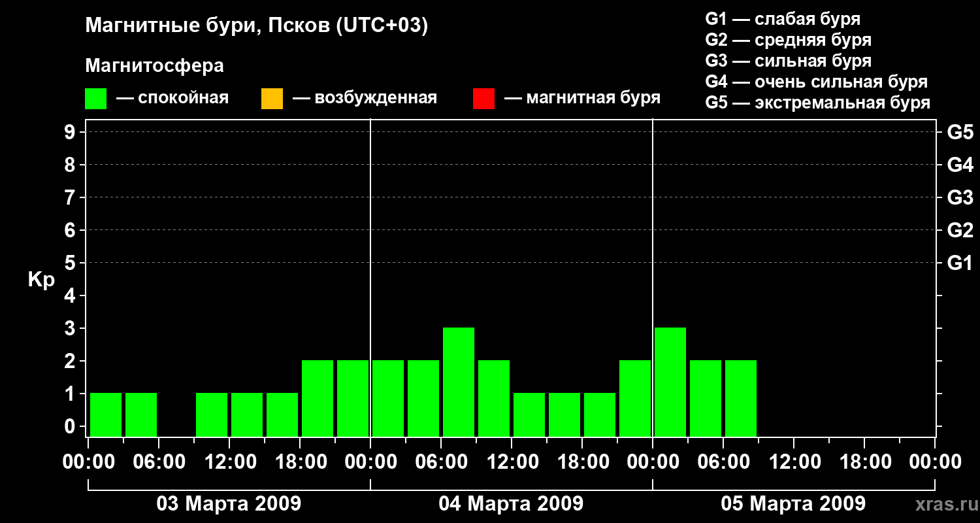
Task: Click the 21:00–00:00 bar on 03 Марта
Action: pyautogui.click(x=353, y=398)
